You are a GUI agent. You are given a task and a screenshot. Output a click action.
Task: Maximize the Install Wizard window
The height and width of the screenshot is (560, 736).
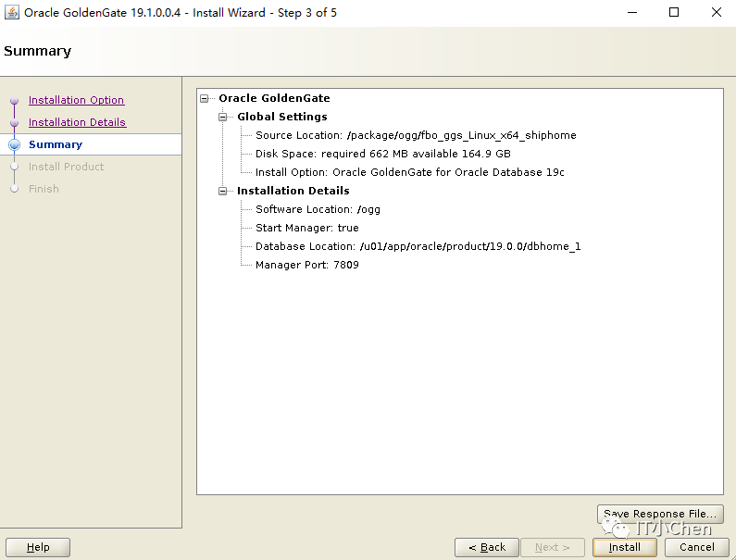point(674,12)
